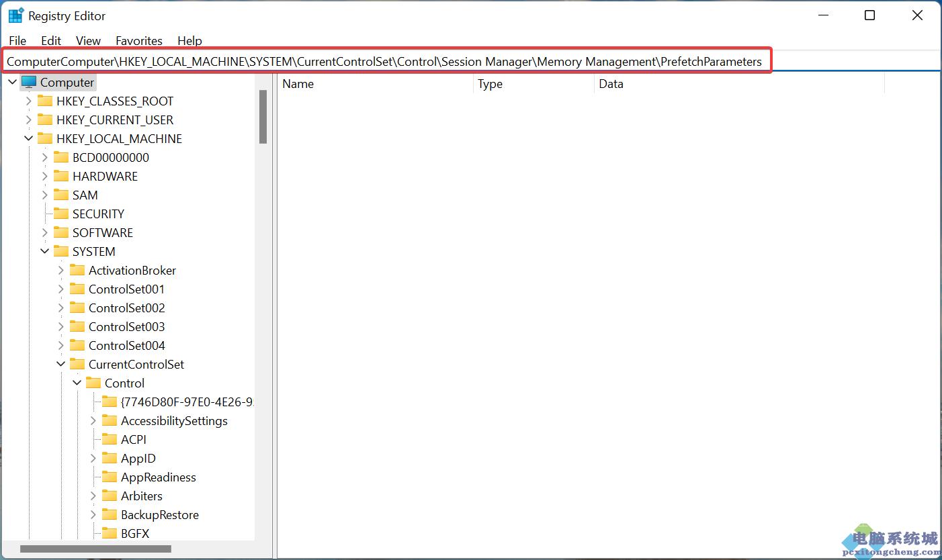This screenshot has width=942, height=560.
Task: Click the BCD00000000 folder icon
Action: coord(61,157)
